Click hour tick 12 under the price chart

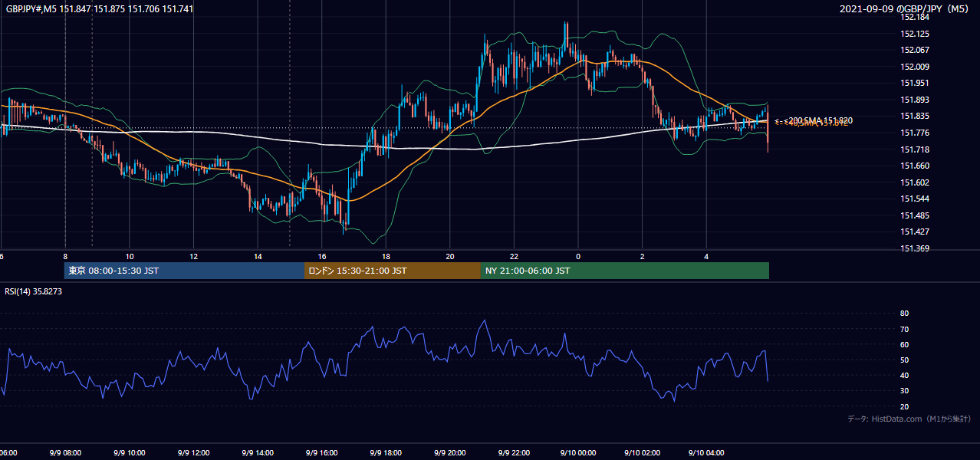193,256
